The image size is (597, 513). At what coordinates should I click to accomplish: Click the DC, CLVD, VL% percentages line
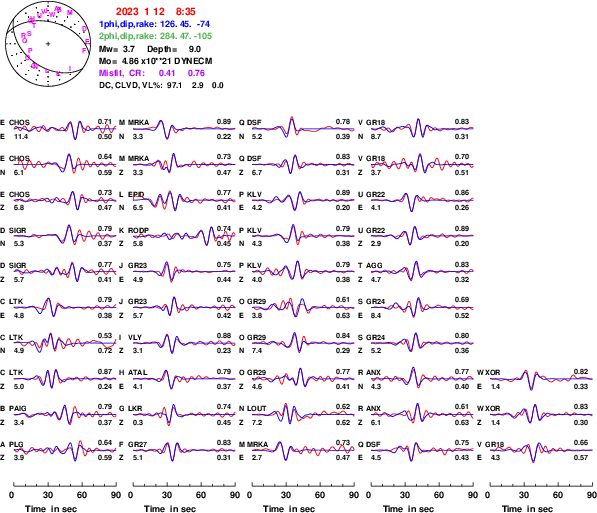point(161,85)
